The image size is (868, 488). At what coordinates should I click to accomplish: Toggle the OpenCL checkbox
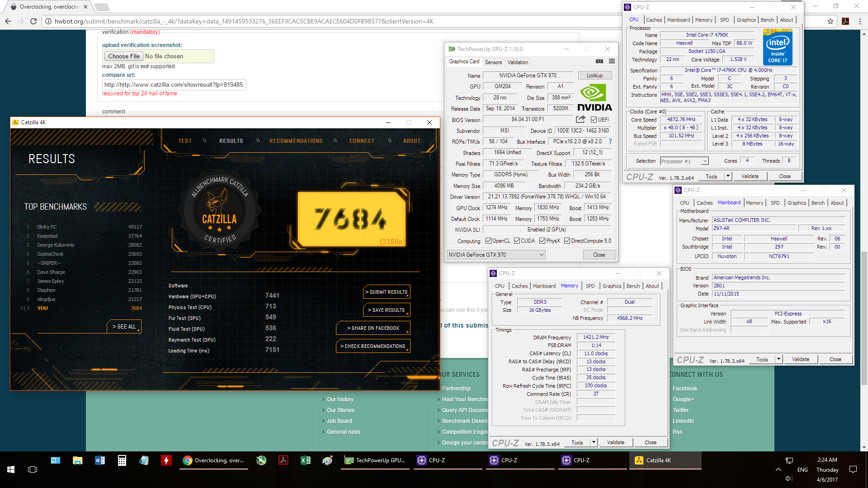(x=488, y=241)
